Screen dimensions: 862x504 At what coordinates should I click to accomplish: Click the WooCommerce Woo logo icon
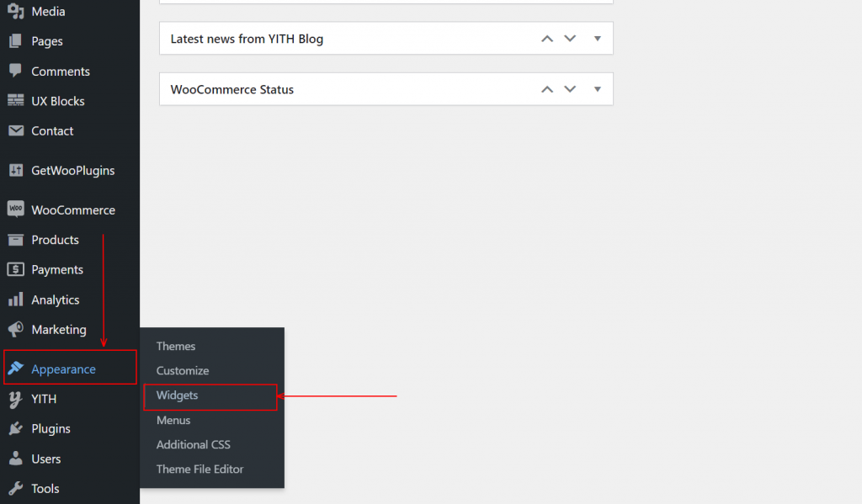(15, 209)
